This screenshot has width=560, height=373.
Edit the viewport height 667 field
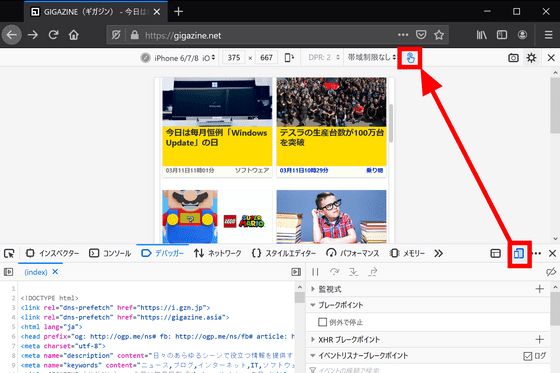tap(266, 58)
